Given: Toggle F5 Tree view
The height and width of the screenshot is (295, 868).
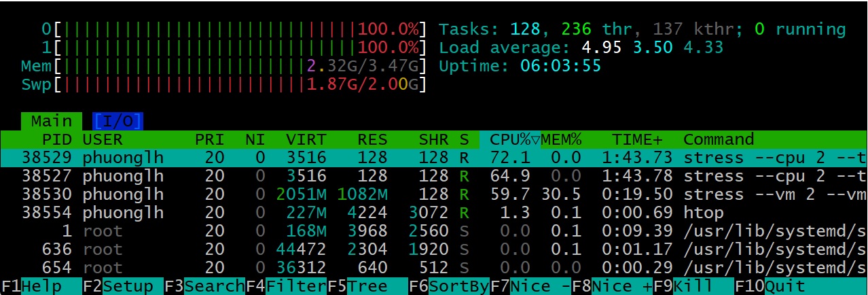Looking at the screenshot, I should (x=367, y=286).
